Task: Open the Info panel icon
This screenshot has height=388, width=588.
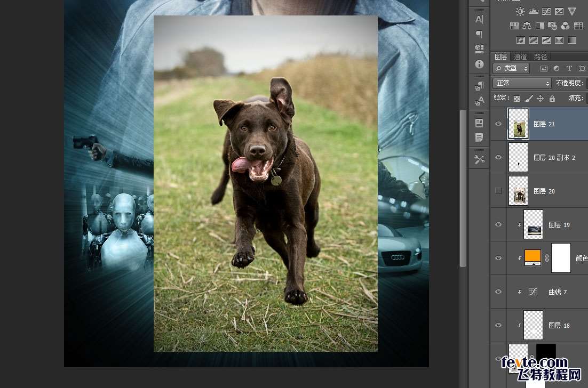Action: [479, 64]
